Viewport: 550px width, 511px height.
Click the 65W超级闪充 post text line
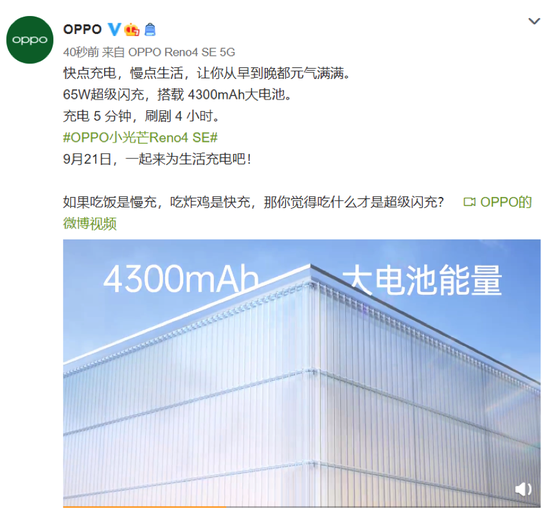pyautogui.click(x=177, y=95)
